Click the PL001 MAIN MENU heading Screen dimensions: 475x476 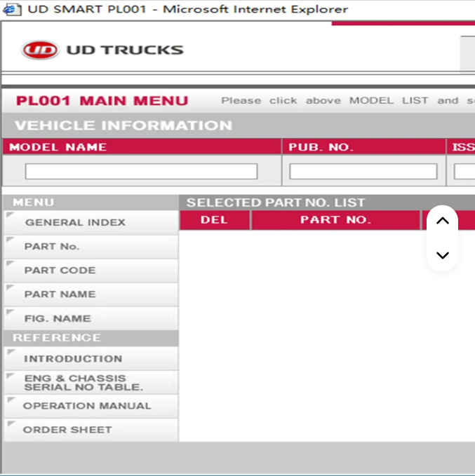pyautogui.click(x=102, y=101)
